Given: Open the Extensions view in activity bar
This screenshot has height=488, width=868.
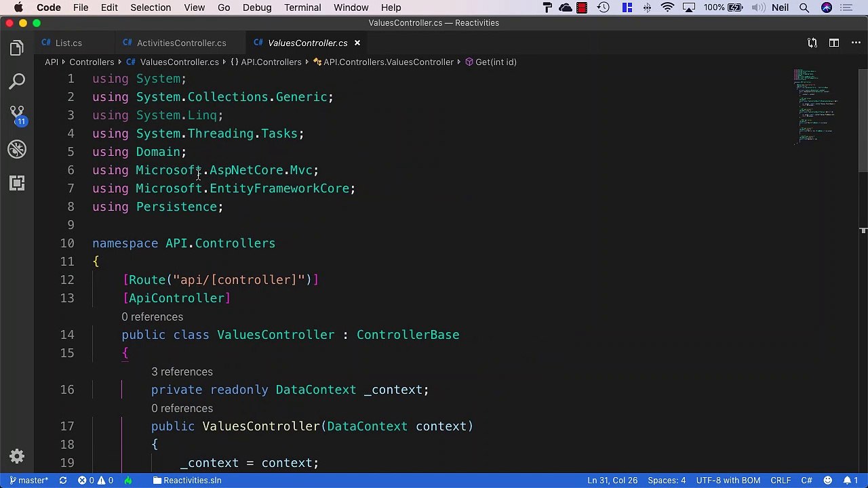Looking at the screenshot, I should (17, 183).
